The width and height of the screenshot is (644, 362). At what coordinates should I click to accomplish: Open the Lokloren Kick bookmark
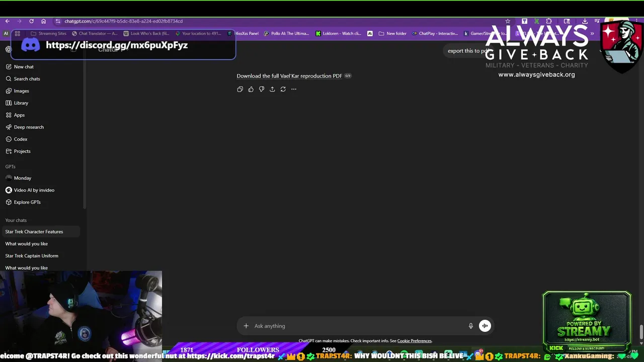338,34
